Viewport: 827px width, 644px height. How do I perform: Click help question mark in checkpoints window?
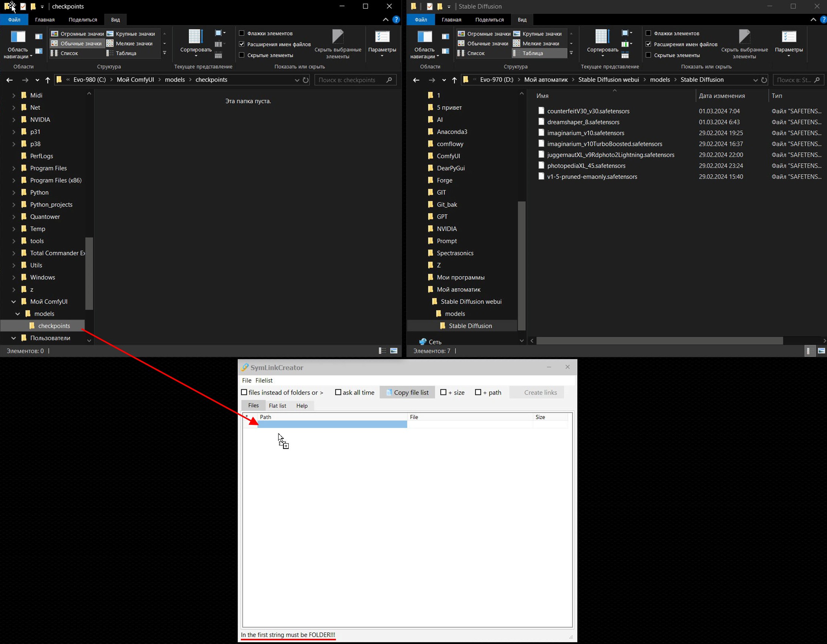pyautogui.click(x=396, y=20)
